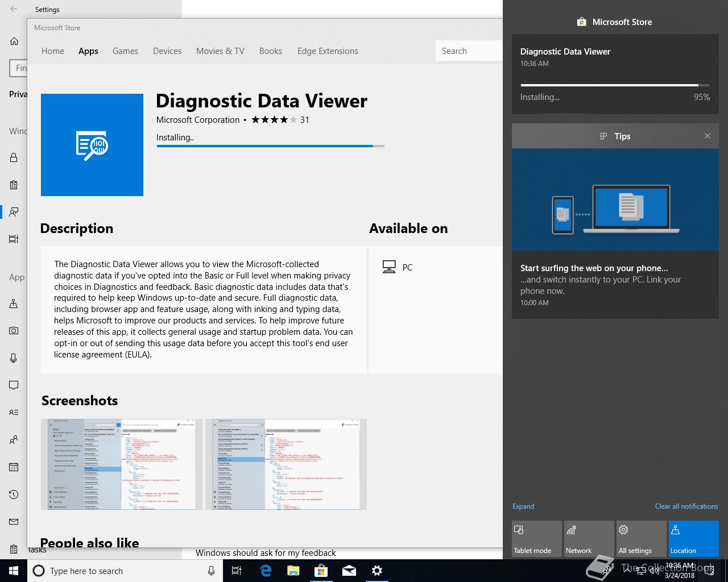Click the Installing progress bar in Store

click(x=270, y=146)
